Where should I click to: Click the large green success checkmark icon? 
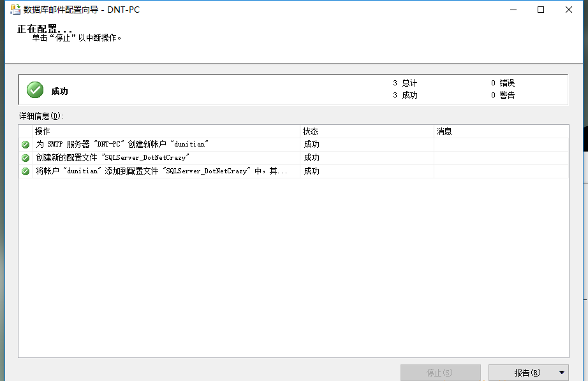(x=35, y=90)
